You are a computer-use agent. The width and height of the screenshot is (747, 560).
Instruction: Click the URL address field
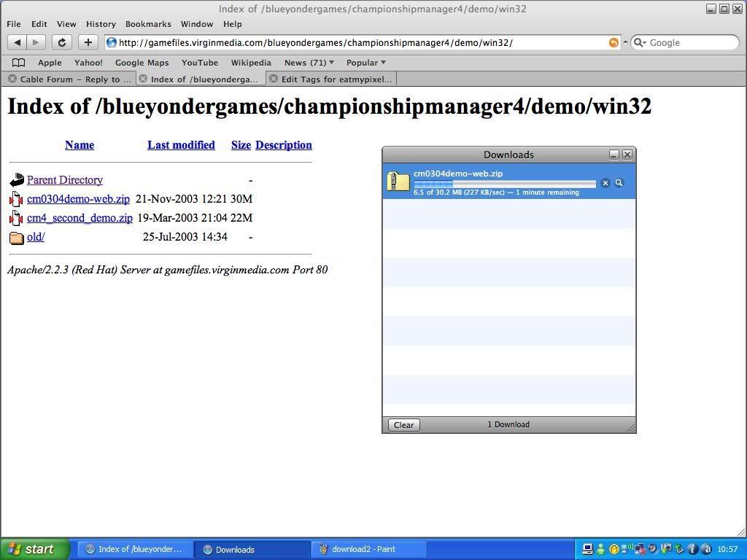(x=357, y=42)
